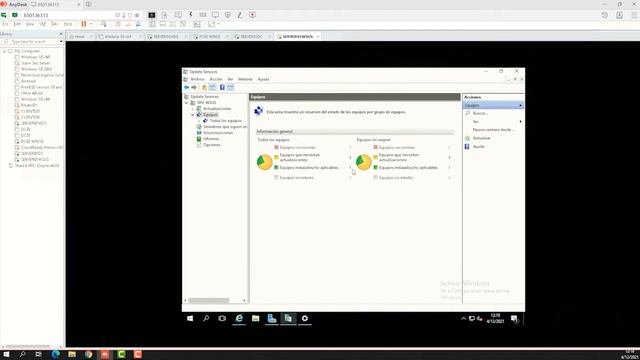Viewport: 640px width, 360px height.
Task: Open Chrome from the host taskbar
Action: point(89,354)
